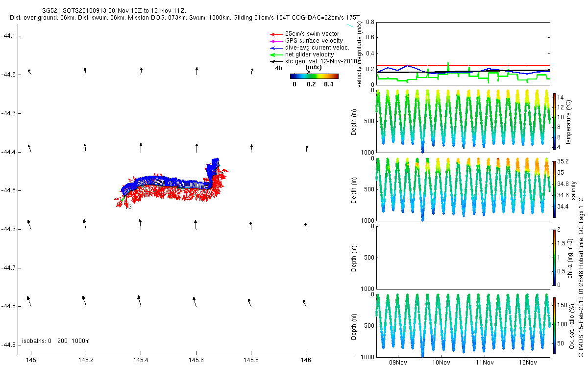
Task: Click the small cyan line marker above legend
Action: [350, 25]
